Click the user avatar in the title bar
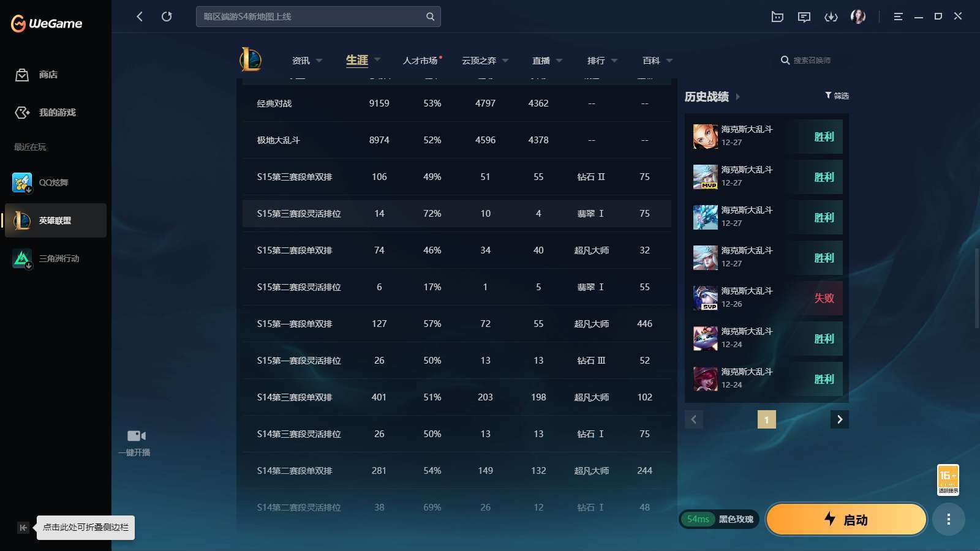 click(x=858, y=17)
